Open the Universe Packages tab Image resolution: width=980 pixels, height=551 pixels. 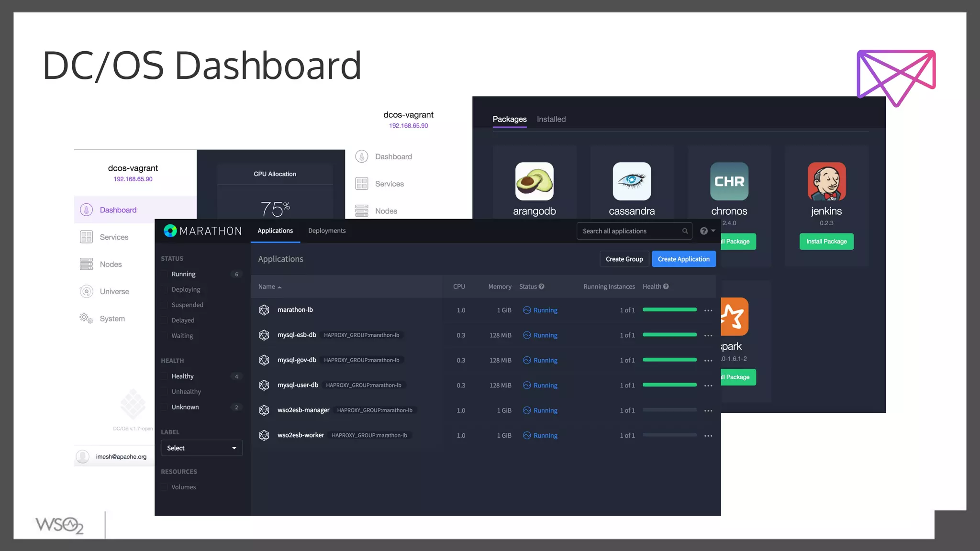510,119
